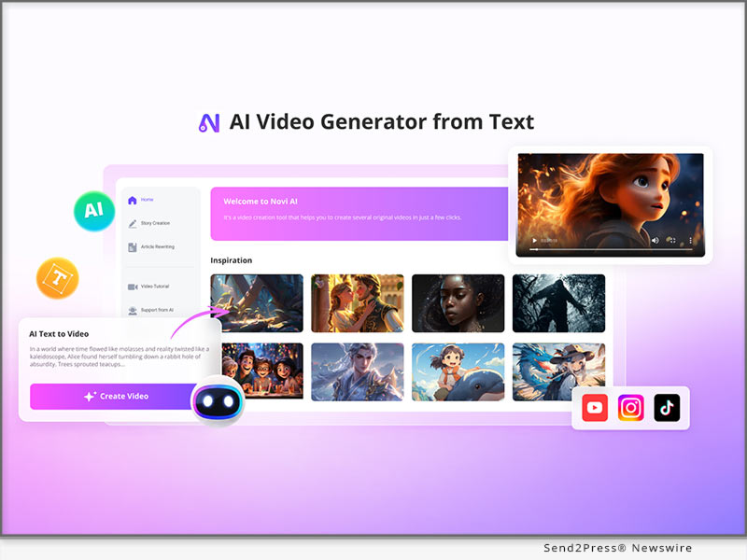Mute the video player audio
This screenshot has width=747, height=560.
pos(655,240)
